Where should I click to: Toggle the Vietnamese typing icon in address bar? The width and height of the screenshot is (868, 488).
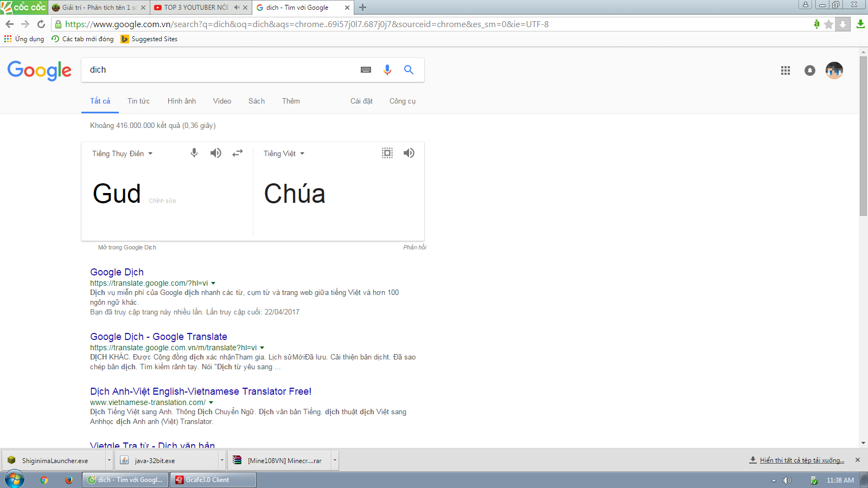(816, 24)
